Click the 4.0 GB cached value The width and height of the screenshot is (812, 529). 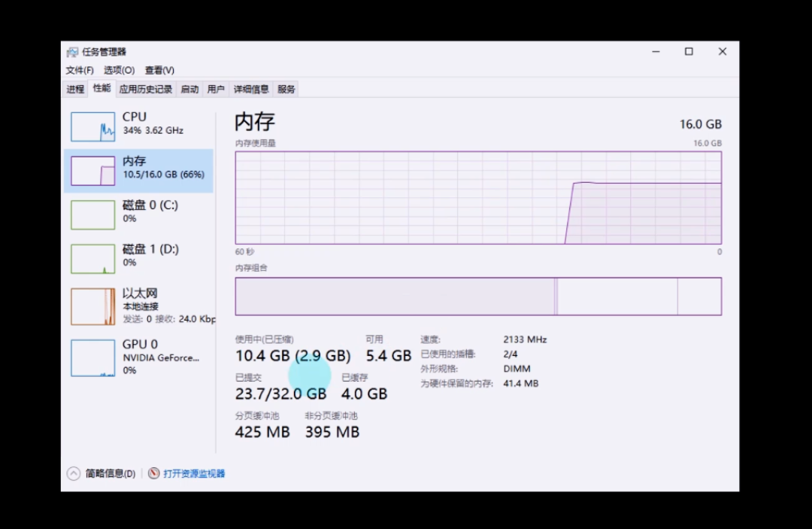[364, 394]
